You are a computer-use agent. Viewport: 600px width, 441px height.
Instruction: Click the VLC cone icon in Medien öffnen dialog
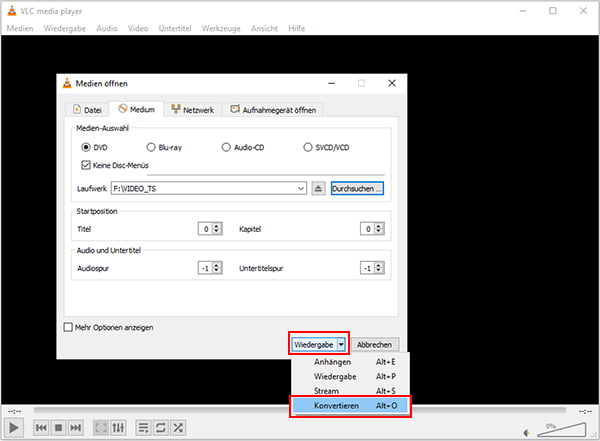point(67,83)
